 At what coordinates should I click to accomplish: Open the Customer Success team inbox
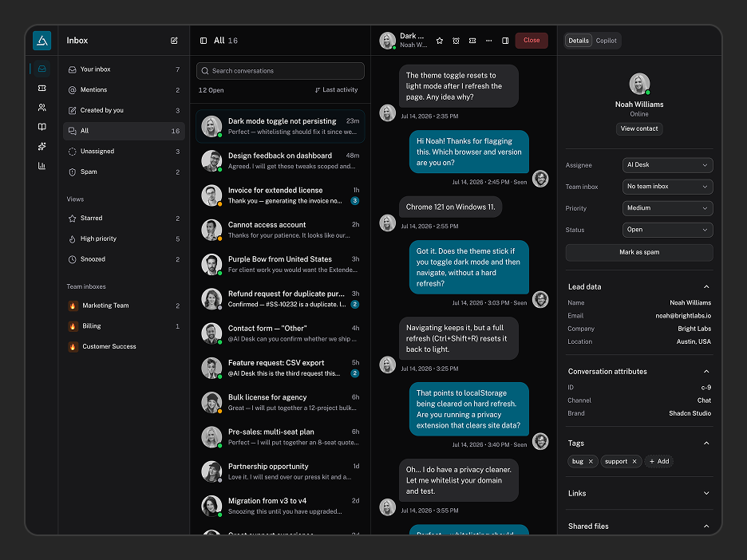[124, 347]
